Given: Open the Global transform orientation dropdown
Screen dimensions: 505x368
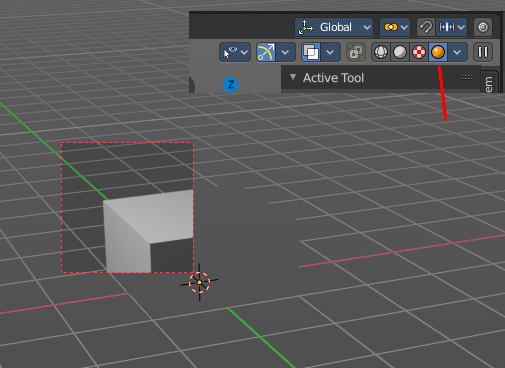Looking at the screenshot, I should pos(334,27).
